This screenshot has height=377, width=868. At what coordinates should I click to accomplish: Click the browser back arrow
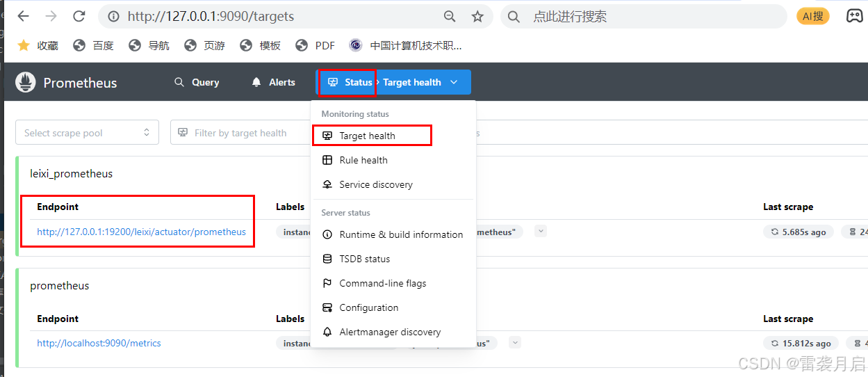(x=23, y=16)
